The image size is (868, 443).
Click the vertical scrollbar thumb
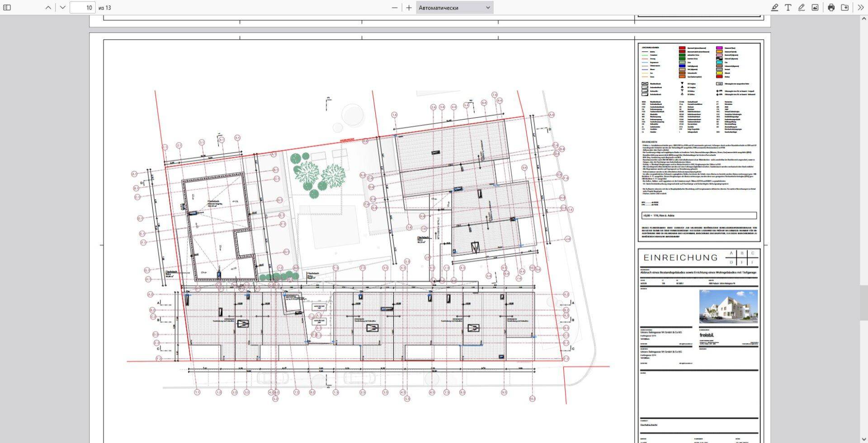(864, 303)
